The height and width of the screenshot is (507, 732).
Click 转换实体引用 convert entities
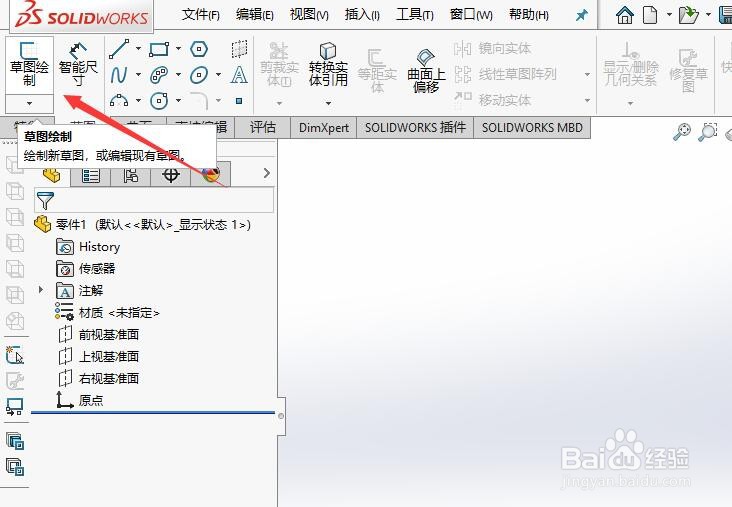(328, 64)
